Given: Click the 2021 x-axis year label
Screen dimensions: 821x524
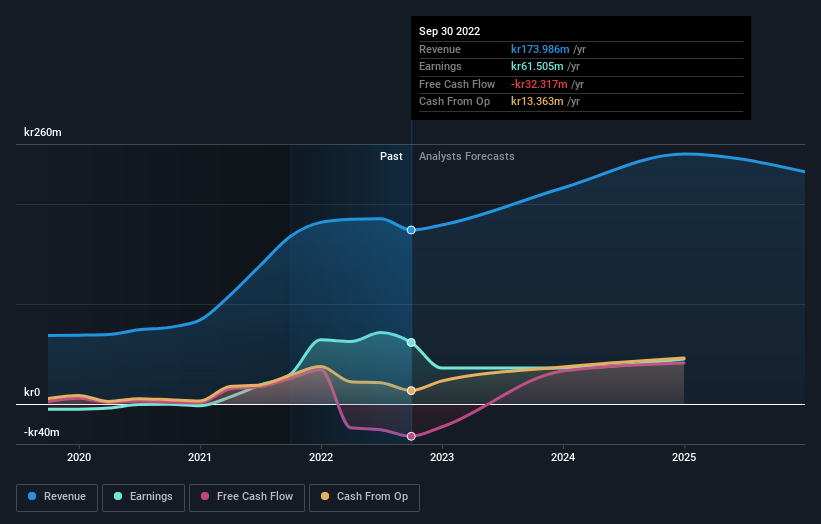Looking at the screenshot, I should (200, 458).
